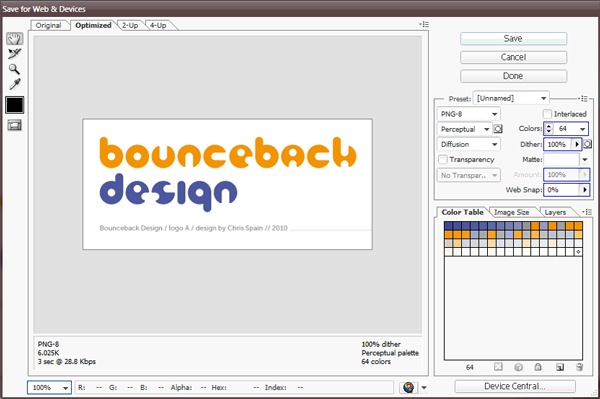
Task: Click the '64 colors' info text
Action: tap(376, 362)
